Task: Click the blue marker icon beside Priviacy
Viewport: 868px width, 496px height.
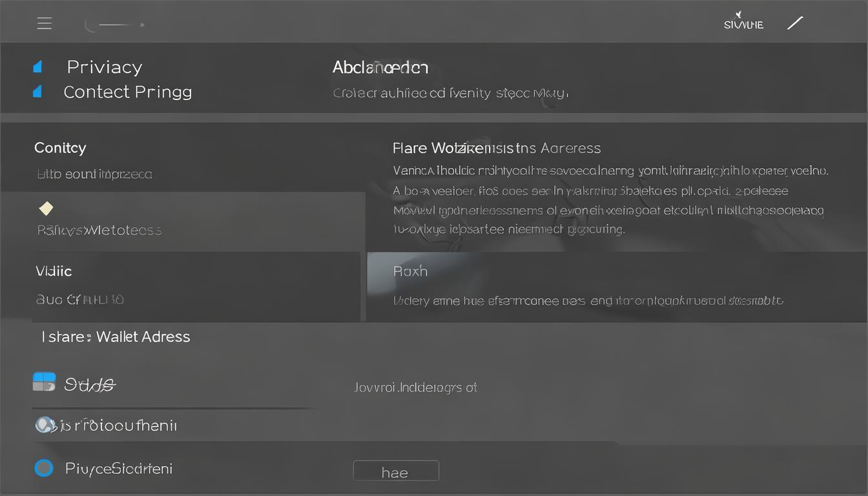Action: pyautogui.click(x=37, y=67)
